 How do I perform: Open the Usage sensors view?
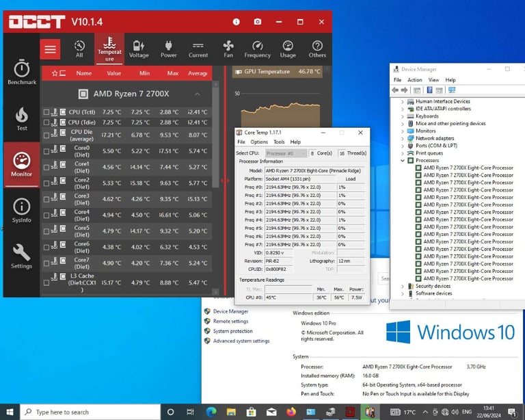tap(288, 49)
